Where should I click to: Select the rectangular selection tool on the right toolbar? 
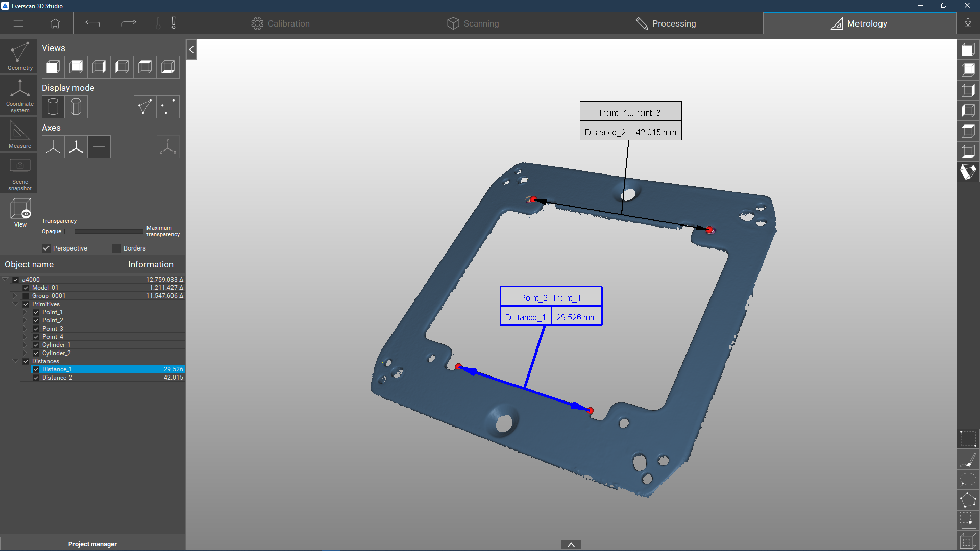[968, 439]
